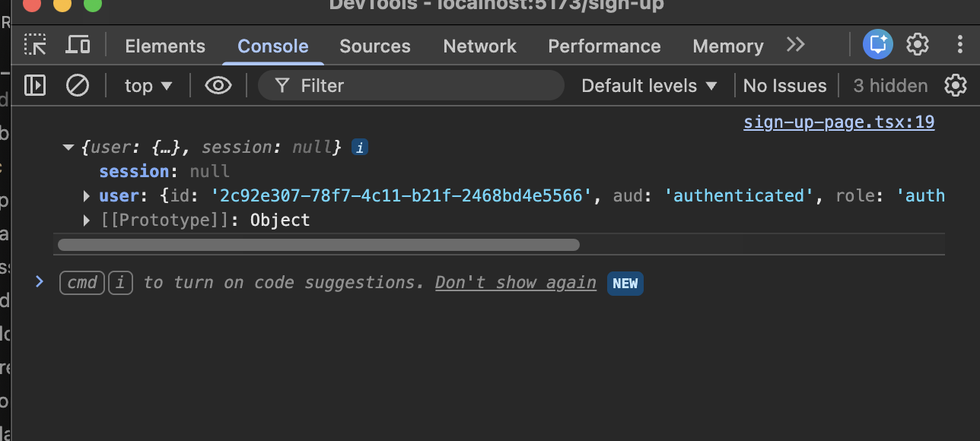Open the top context dropdown
980x441 pixels.
click(148, 86)
